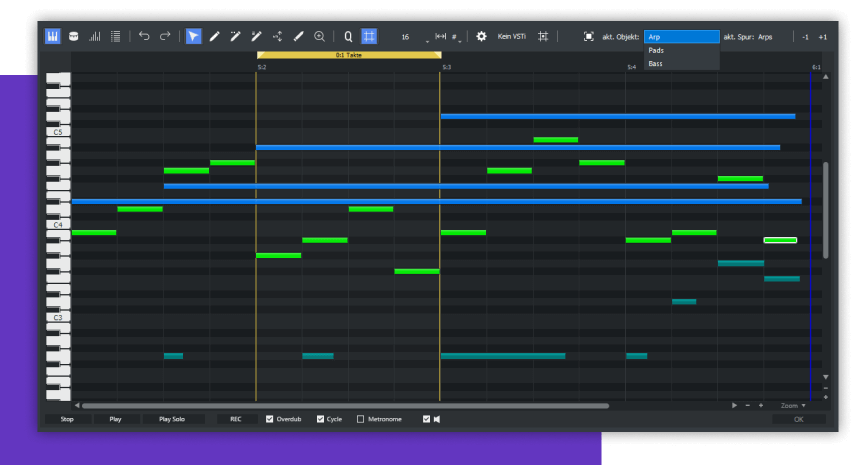856x465 pixels.
Task: Select the velocity move tool
Action: (277, 36)
